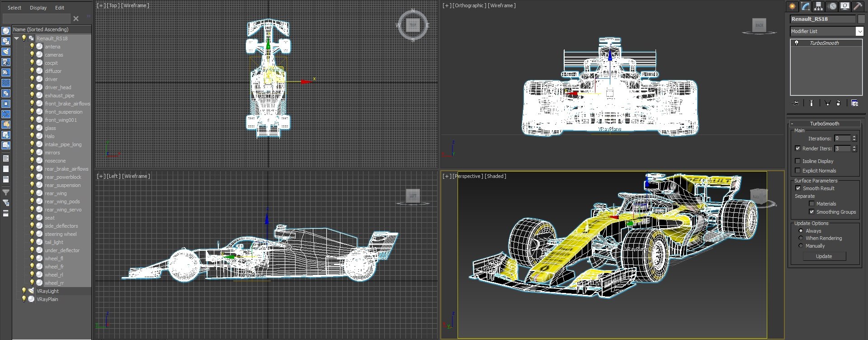Open the Create command panel tab
868x340 pixels.
point(792,6)
